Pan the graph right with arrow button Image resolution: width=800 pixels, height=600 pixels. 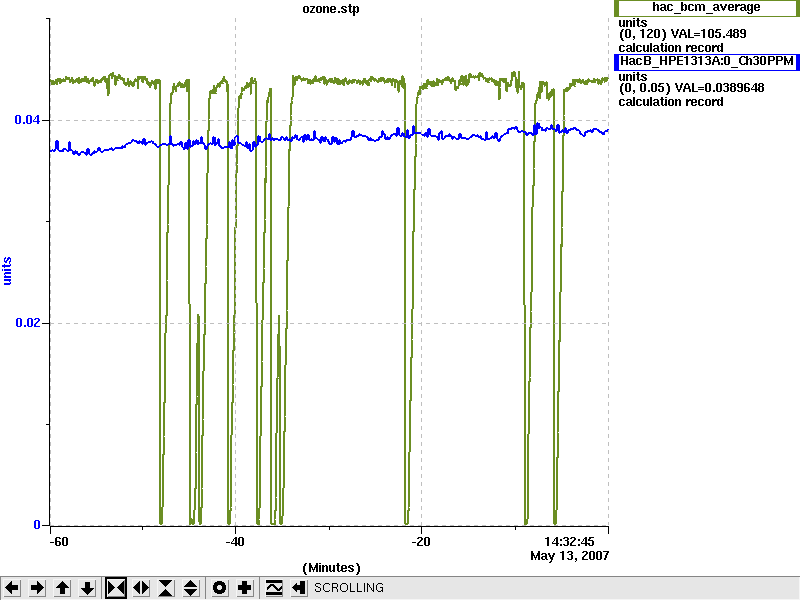(x=37, y=588)
